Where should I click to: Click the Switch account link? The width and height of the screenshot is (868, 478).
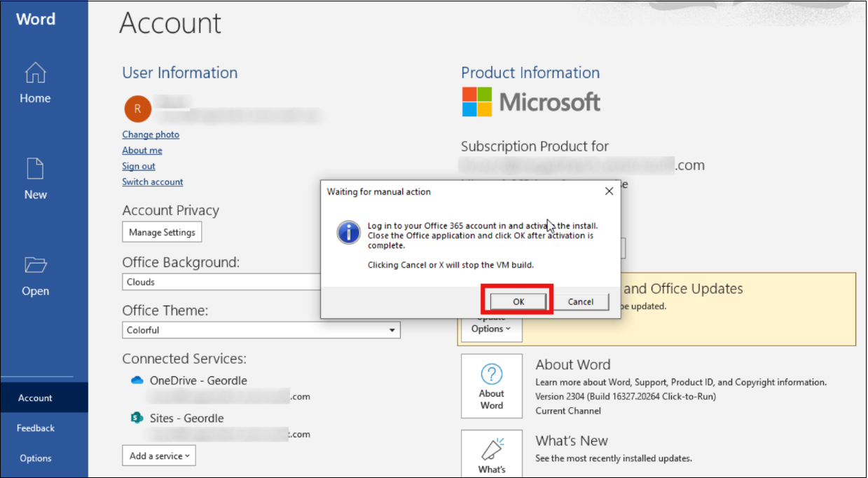coord(153,182)
